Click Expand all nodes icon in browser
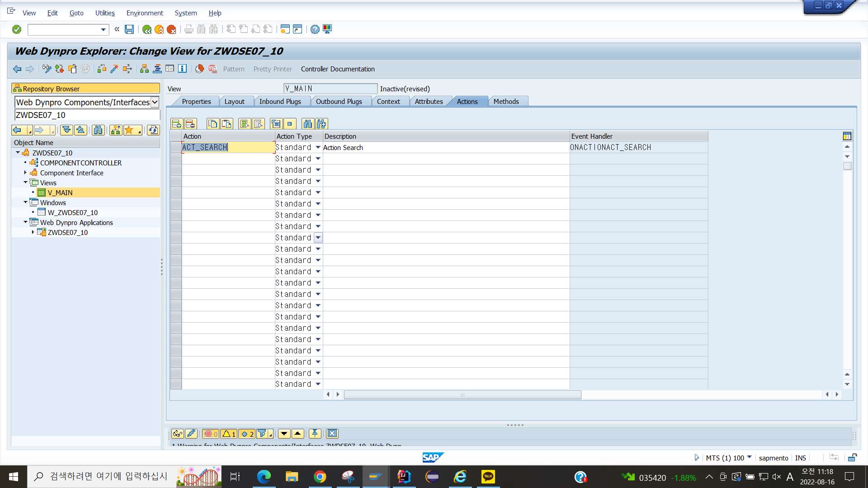Image resolution: width=868 pixels, height=488 pixels. click(x=66, y=130)
